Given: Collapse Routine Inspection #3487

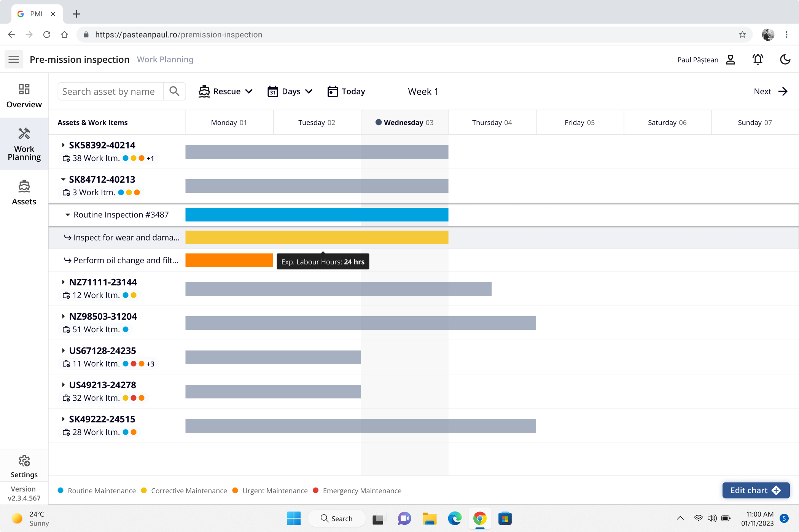Looking at the screenshot, I should [x=68, y=215].
